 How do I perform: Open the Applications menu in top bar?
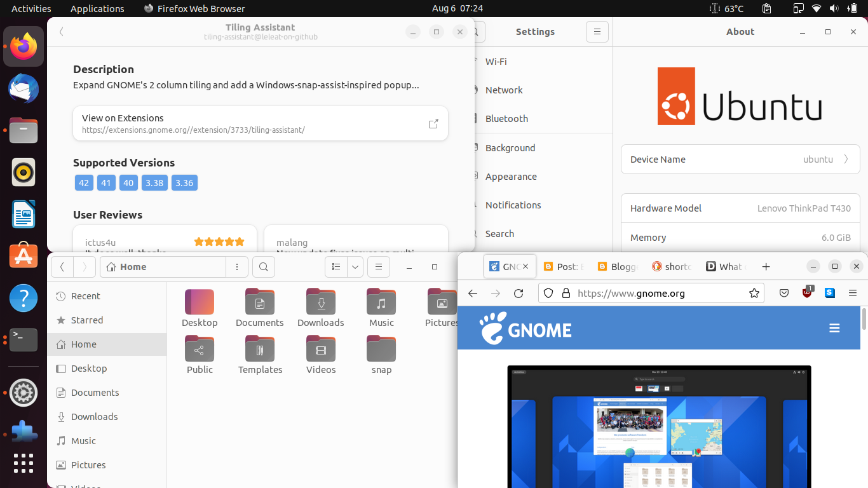(x=97, y=8)
